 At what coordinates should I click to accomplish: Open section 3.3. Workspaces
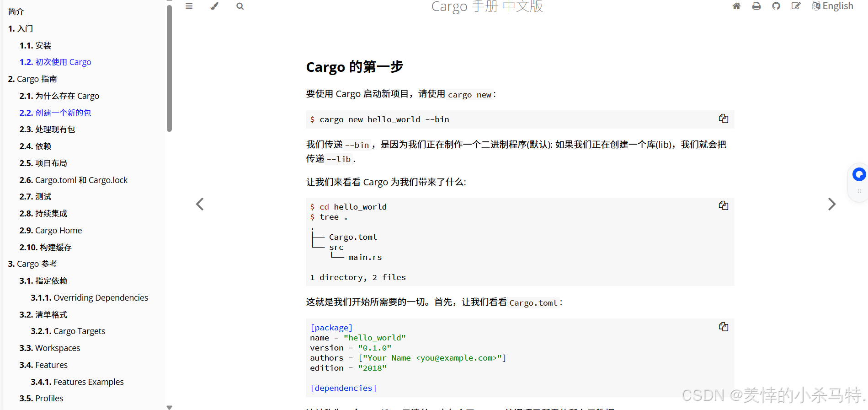click(x=50, y=348)
